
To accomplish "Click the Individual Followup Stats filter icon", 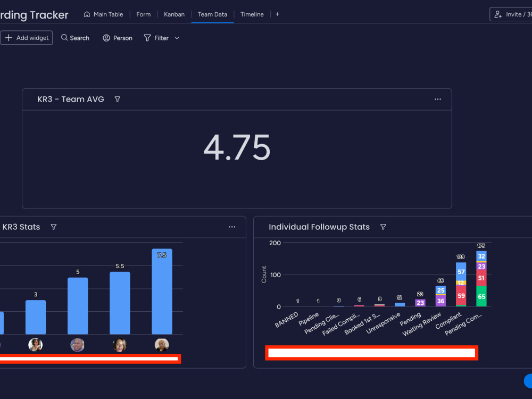I will 383,227.
